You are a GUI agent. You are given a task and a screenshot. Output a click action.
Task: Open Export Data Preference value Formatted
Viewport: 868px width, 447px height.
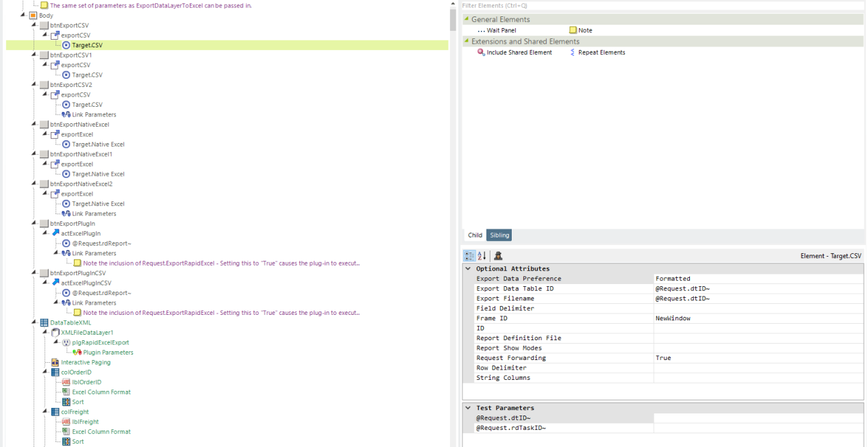pyautogui.click(x=758, y=279)
